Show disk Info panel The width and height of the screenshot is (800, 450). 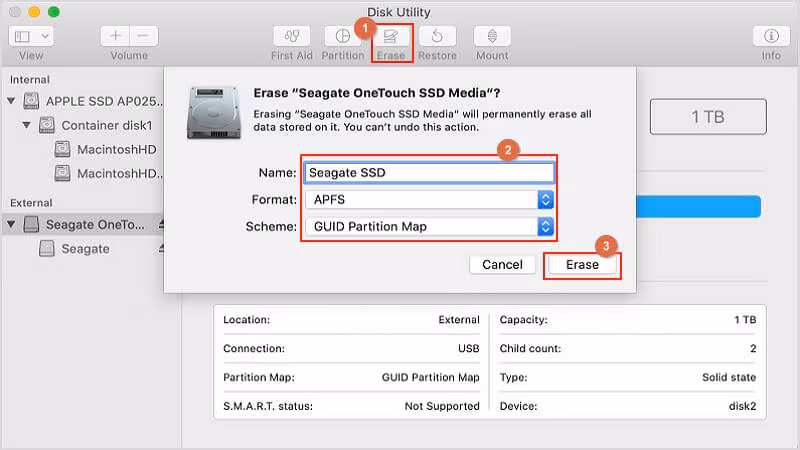771,36
